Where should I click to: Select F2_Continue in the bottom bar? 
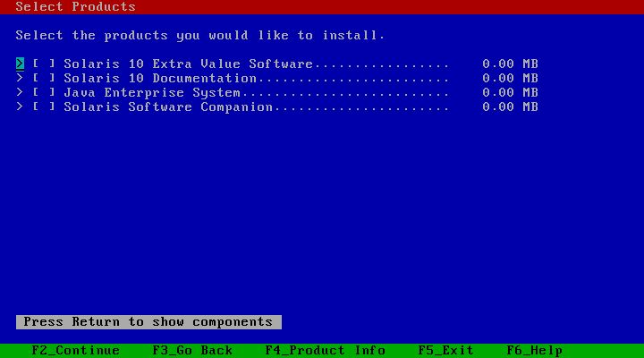[75, 350]
